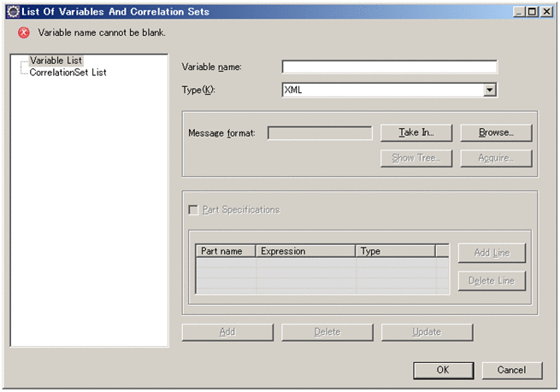This screenshot has width=560, height=392.
Task: Click the Add Line button
Action: [492, 254]
